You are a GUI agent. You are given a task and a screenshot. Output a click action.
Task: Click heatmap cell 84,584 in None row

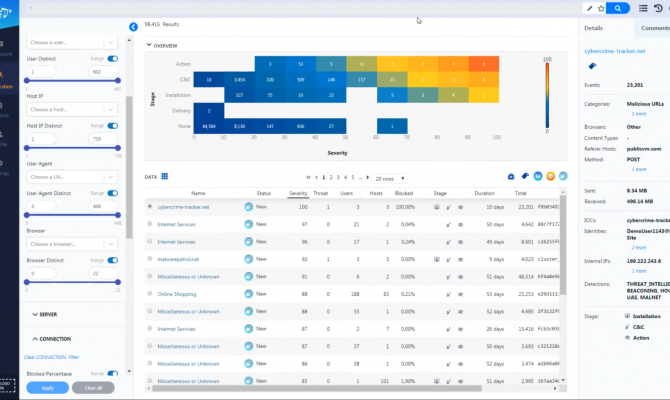(209, 126)
